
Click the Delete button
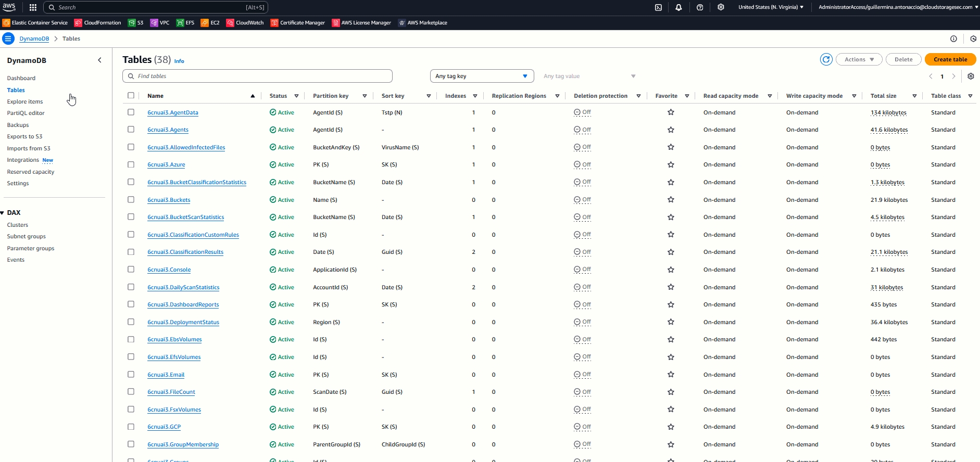pos(903,59)
